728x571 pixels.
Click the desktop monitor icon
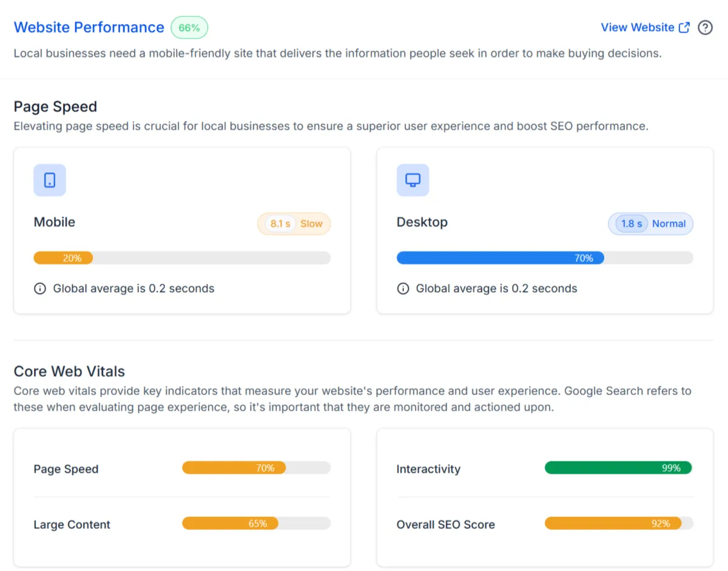[x=413, y=180]
